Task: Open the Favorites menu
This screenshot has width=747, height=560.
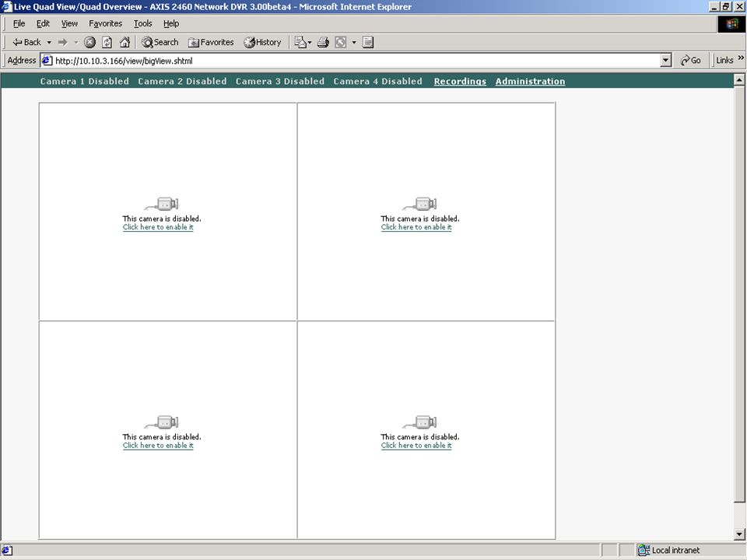Action: pyautogui.click(x=105, y=23)
